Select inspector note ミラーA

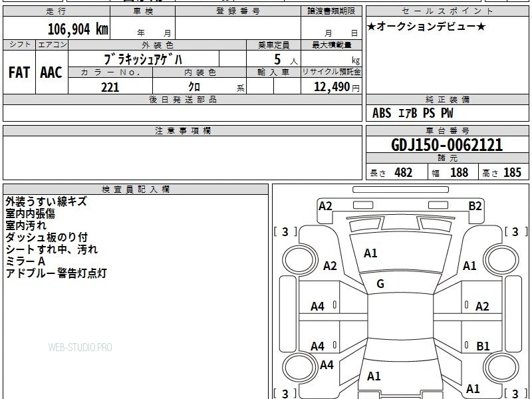25,261
